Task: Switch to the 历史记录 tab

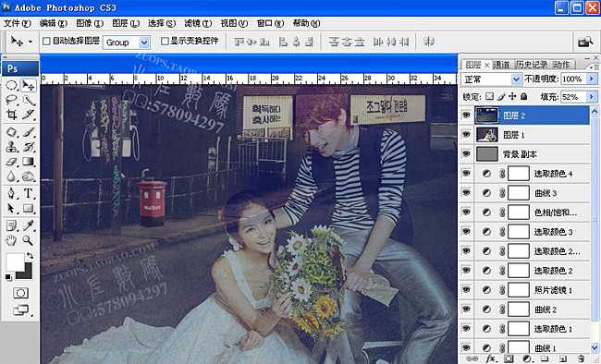Action: [532, 65]
